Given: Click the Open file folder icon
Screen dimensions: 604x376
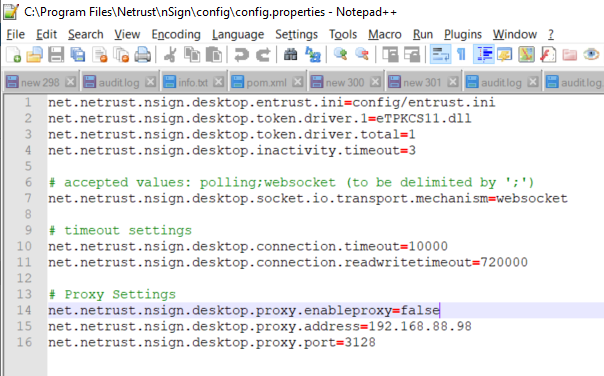Looking at the screenshot, I should click(x=35, y=54).
